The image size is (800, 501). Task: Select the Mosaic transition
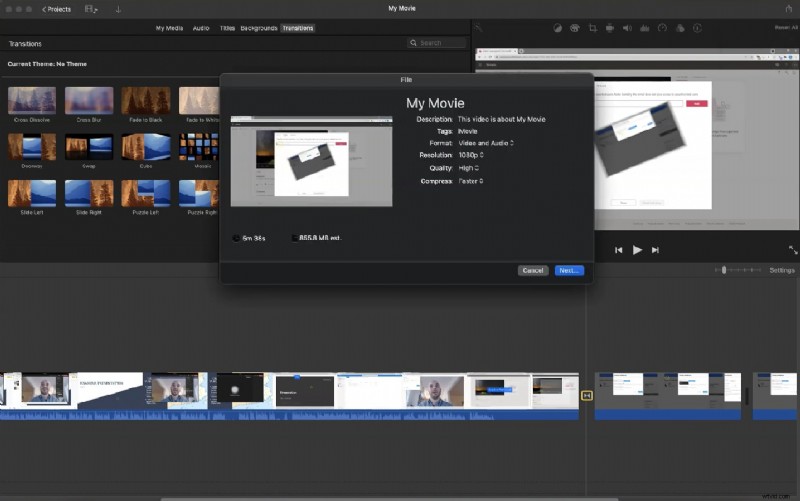coord(199,147)
